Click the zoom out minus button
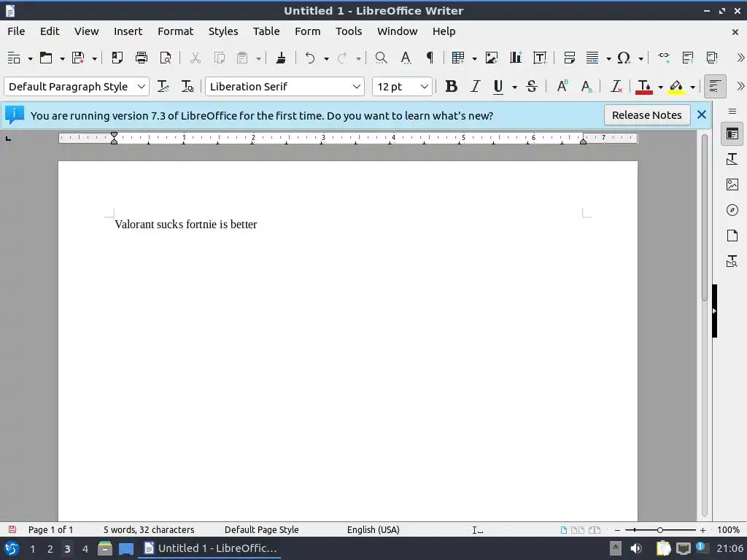This screenshot has width=747, height=560. 617,530
